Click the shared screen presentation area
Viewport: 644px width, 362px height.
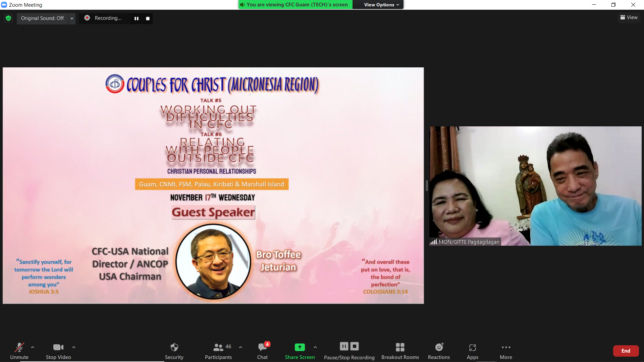213,186
